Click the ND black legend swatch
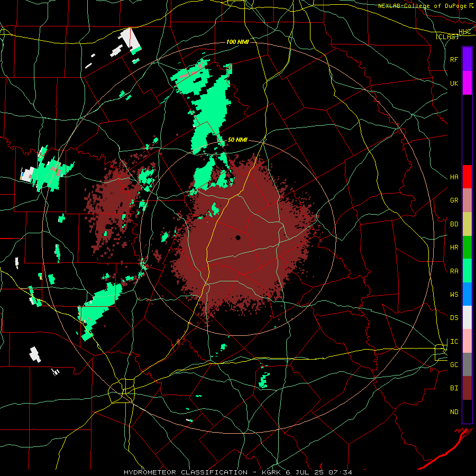The width and height of the screenshot is (476, 476). click(x=467, y=411)
